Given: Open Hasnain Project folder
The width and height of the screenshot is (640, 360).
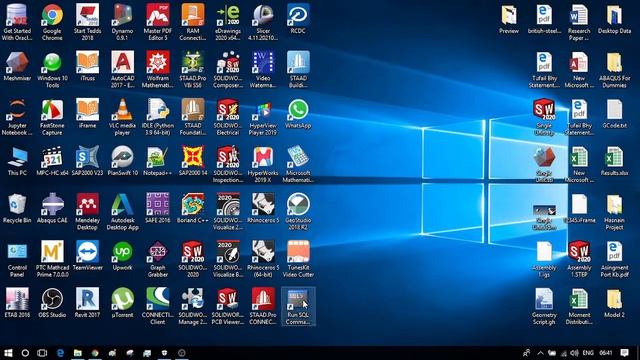Looking at the screenshot, I should click(x=614, y=211).
